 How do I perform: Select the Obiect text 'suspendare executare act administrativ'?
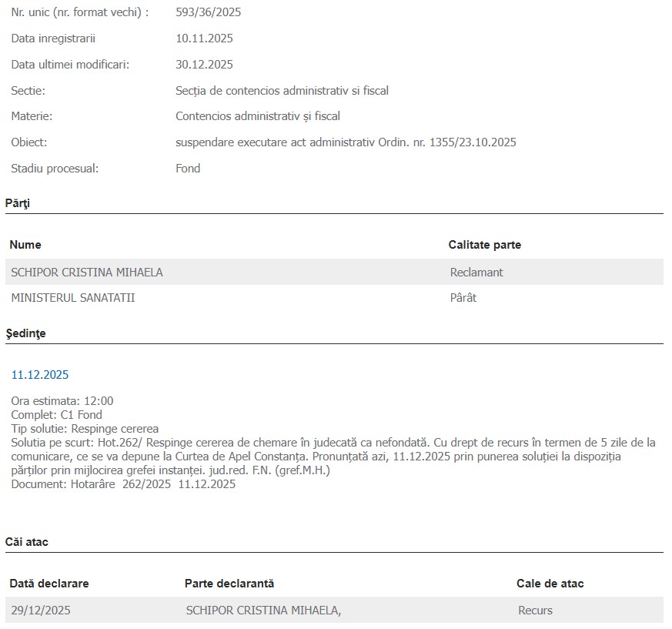point(275,142)
